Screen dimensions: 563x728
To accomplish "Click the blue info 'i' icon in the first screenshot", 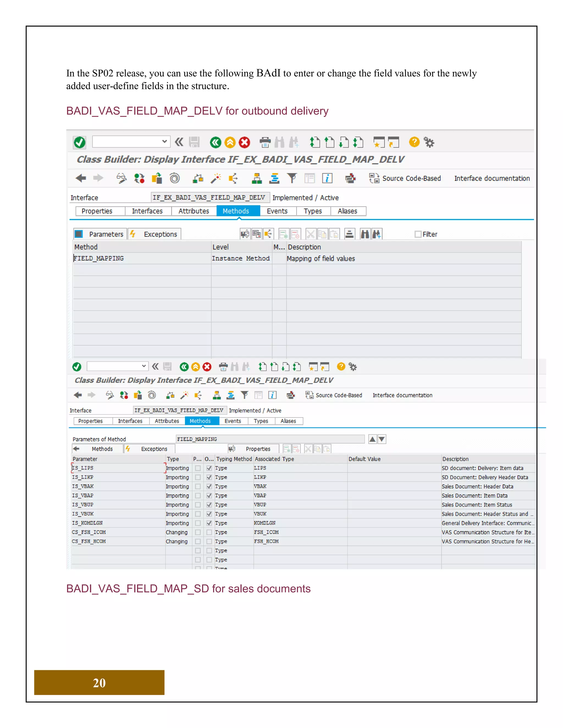I will pos(327,178).
